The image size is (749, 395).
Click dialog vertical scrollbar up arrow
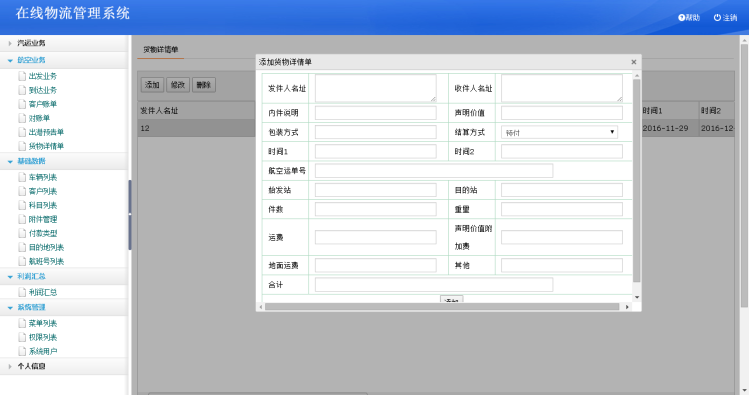[637, 75]
